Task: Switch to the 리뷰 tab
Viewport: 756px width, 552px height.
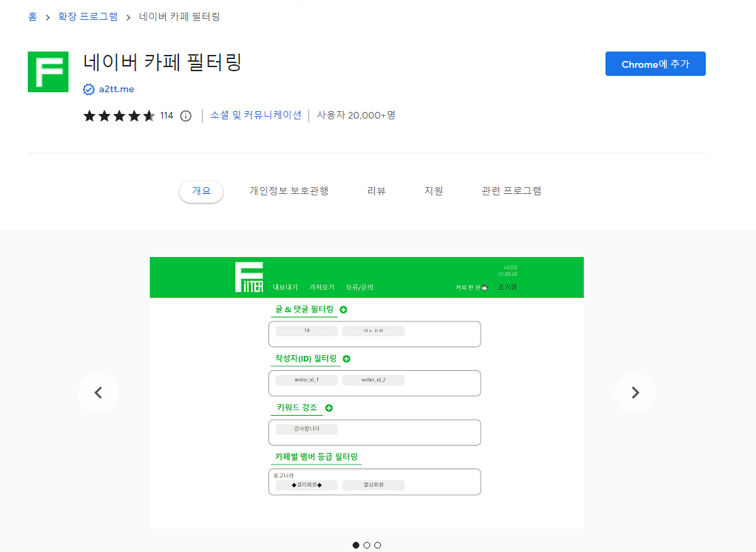Action: 376,191
